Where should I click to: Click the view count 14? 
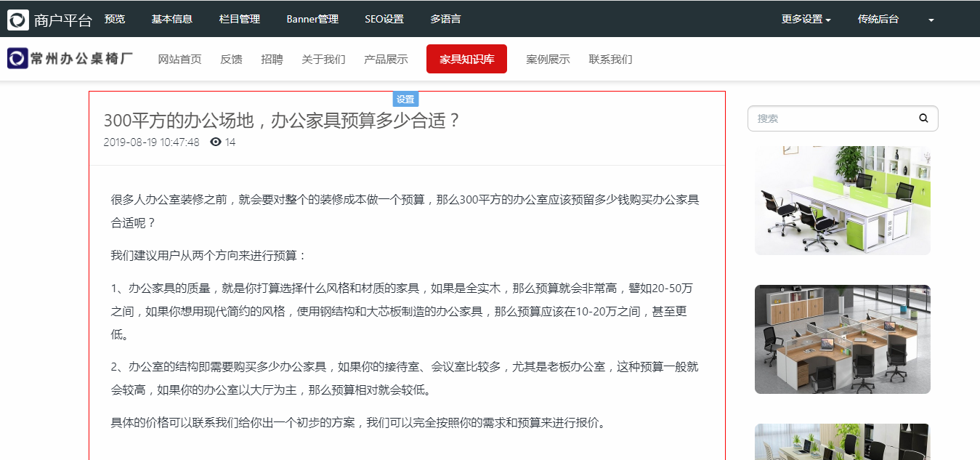(x=230, y=142)
